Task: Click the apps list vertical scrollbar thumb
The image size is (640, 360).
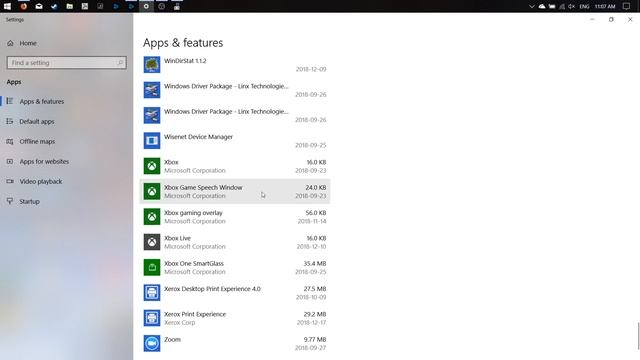Action: (638, 336)
